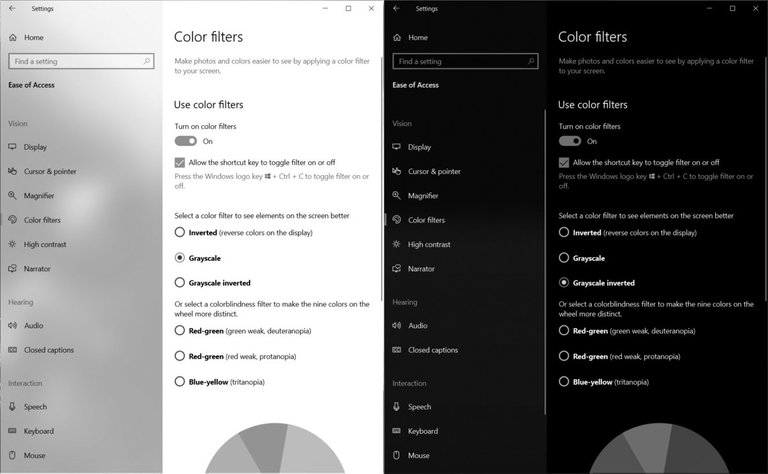Click back arrow in light Settings window

click(12, 8)
